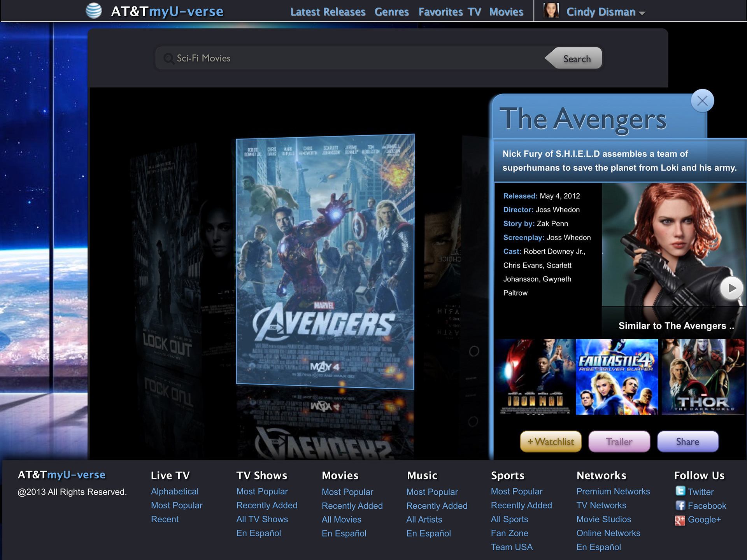Open Sports Recently Added link

click(521, 505)
